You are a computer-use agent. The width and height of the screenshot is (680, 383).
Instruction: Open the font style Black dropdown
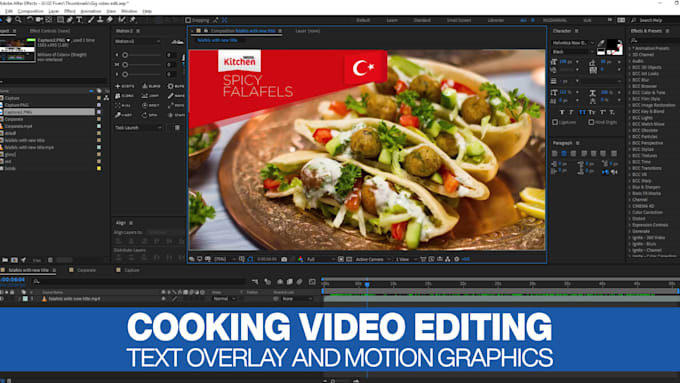pyautogui.click(x=572, y=52)
